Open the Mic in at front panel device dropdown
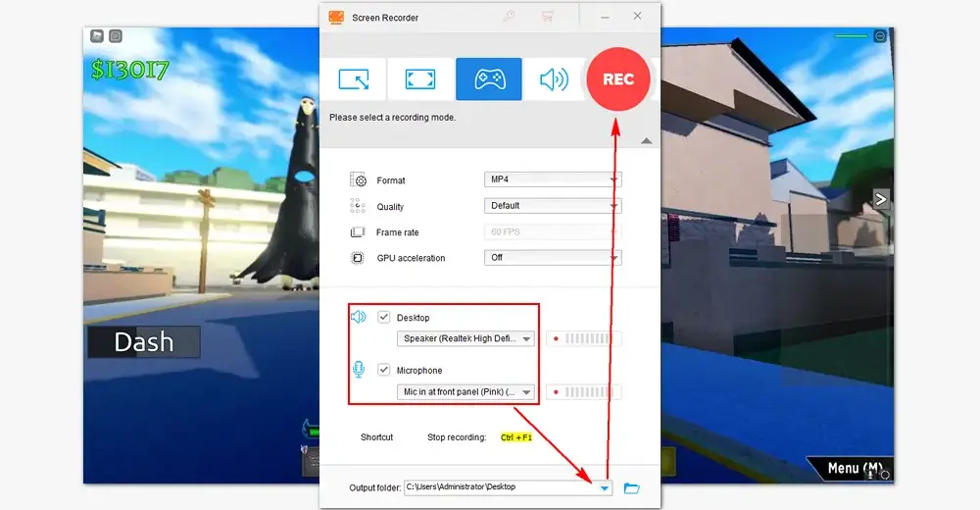Viewport: 980px width, 510px height. pos(465,391)
